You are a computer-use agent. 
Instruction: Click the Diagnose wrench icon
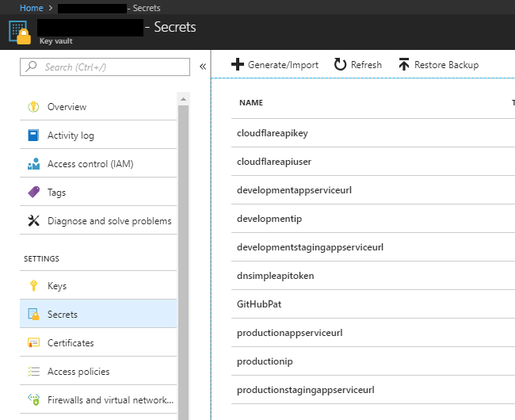point(33,220)
